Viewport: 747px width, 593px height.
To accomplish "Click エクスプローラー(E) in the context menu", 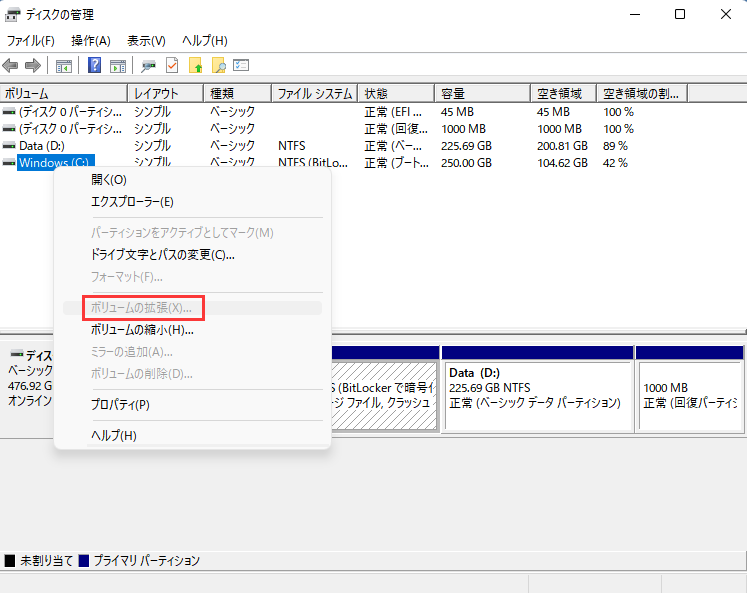I will tap(132, 201).
